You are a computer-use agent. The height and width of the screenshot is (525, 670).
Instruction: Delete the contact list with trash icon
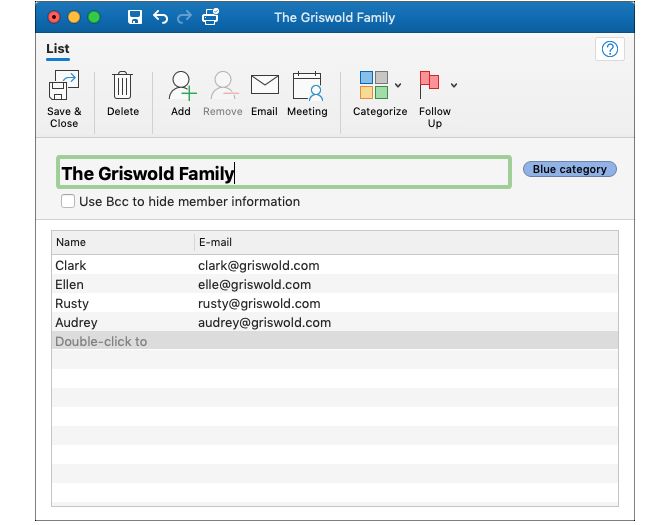pos(123,87)
